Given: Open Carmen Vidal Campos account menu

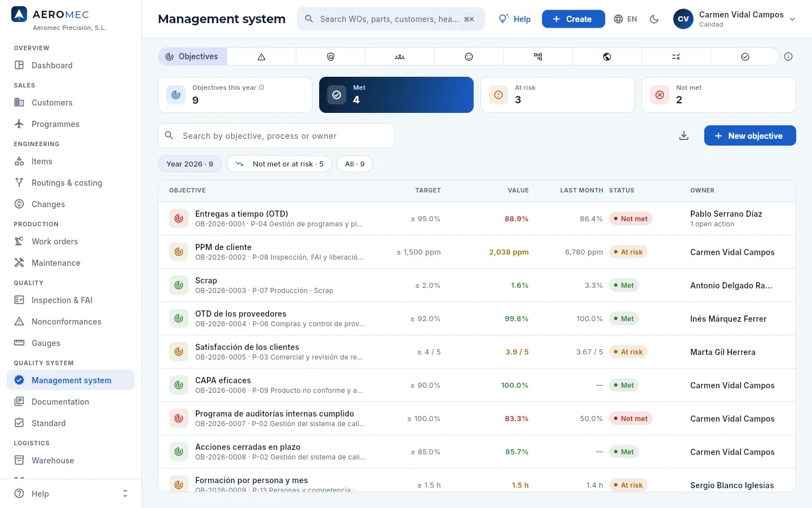Looking at the screenshot, I should [735, 19].
